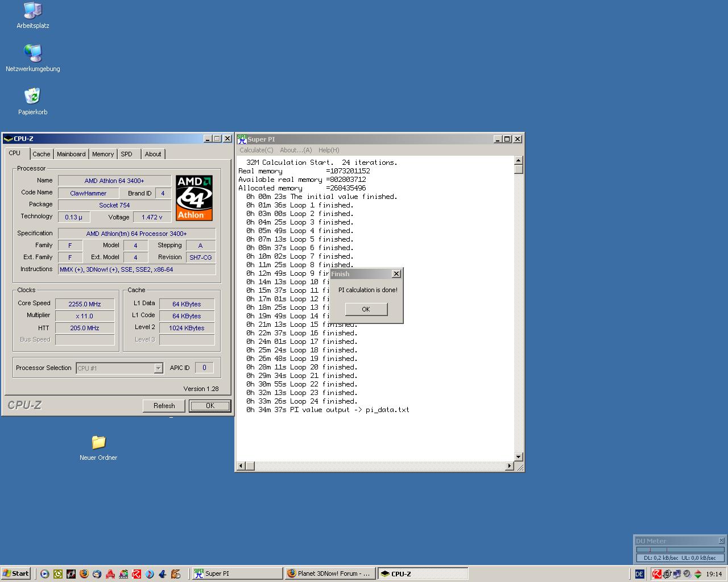Launch Windows Media Player from quick launch
Screen dimensions: 728x582
click(44, 574)
